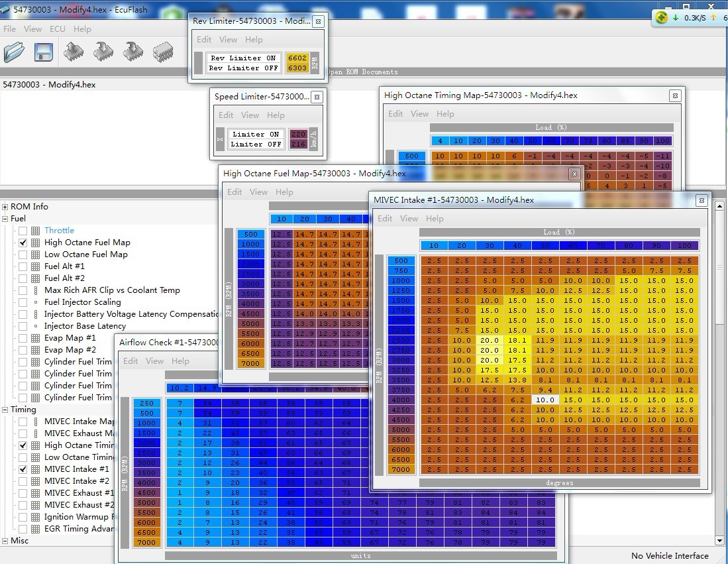The height and width of the screenshot is (564, 728).
Task: Select the Evap Map #1 tree entry
Action: tap(70, 338)
